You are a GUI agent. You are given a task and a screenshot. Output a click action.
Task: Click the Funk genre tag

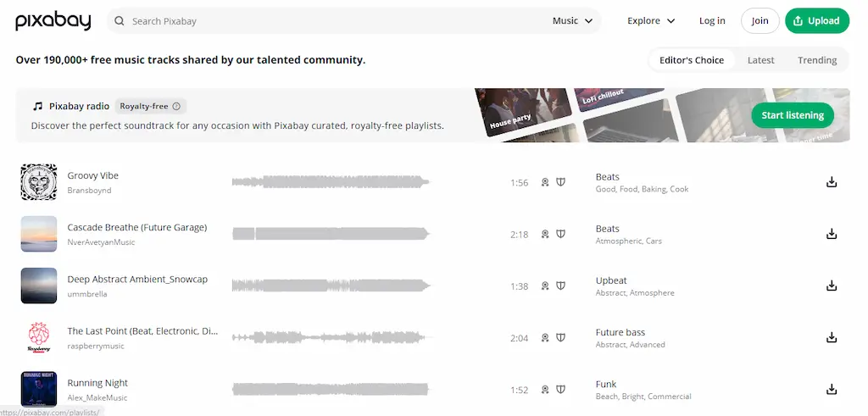[x=606, y=385]
